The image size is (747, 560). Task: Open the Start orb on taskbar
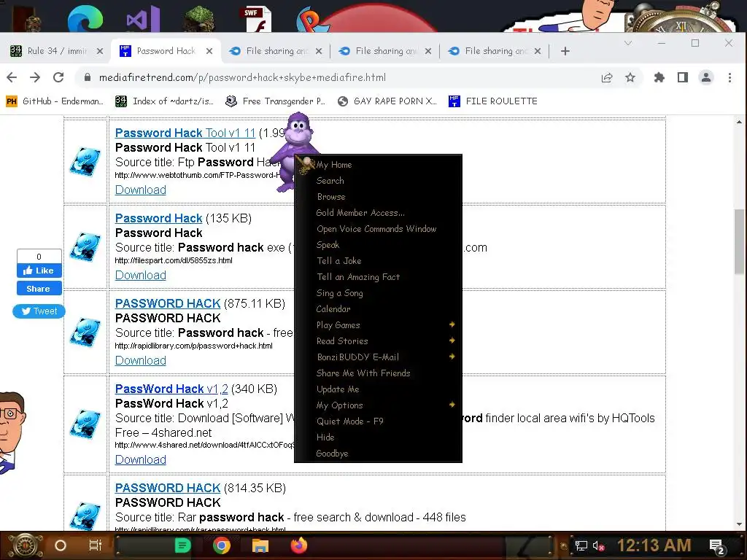tap(26, 545)
